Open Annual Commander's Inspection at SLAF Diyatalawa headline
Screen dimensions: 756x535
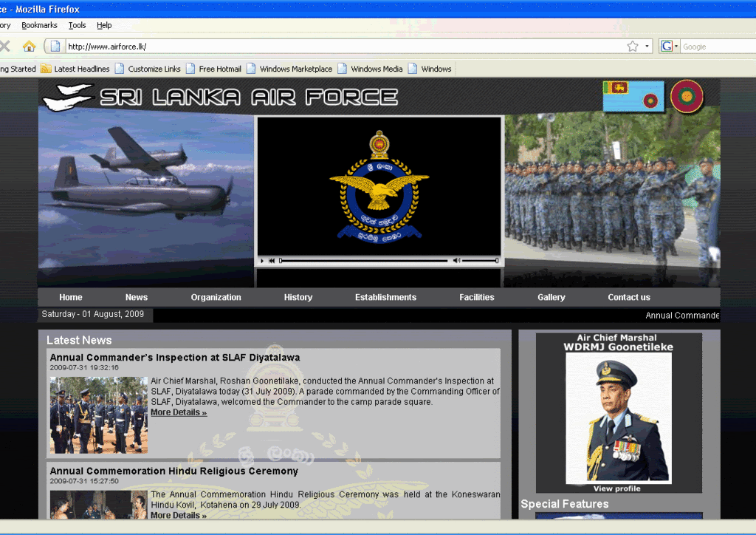[174, 358]
